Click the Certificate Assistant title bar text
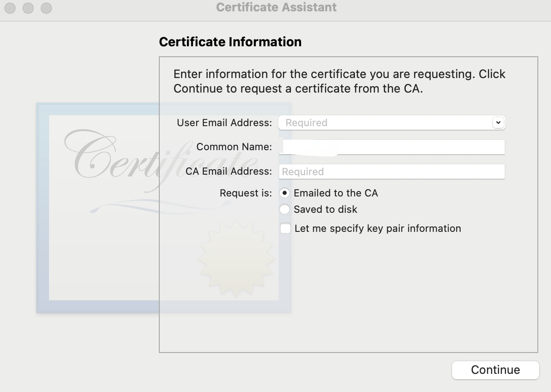This screenshot has width=551, height=392. [x=276, y=7]
